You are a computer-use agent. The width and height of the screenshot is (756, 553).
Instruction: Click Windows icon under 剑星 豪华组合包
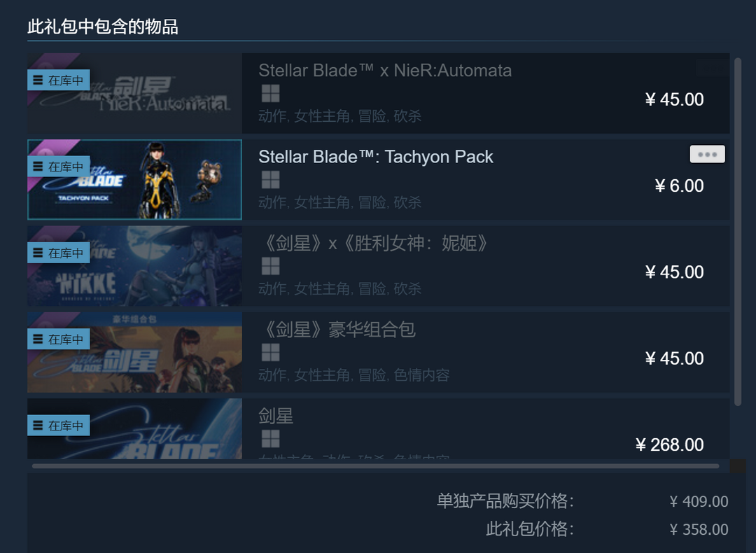(270, 352)
